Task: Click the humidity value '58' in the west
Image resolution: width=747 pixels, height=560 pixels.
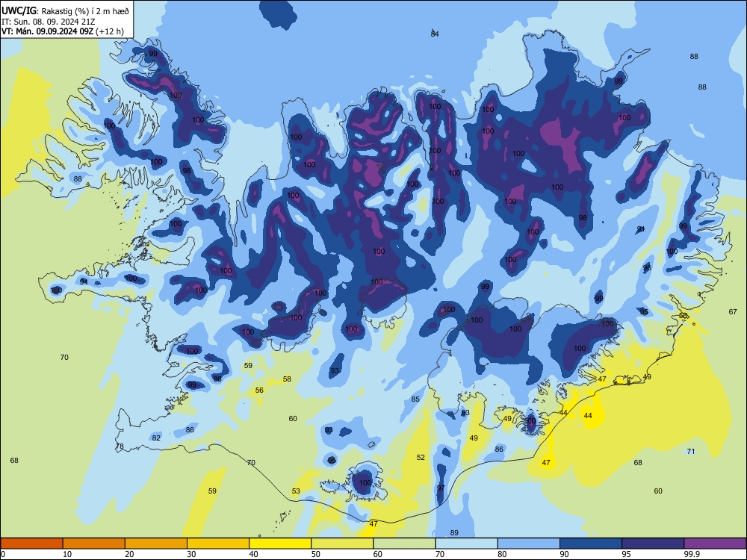Action: click(x=287, y=379)
